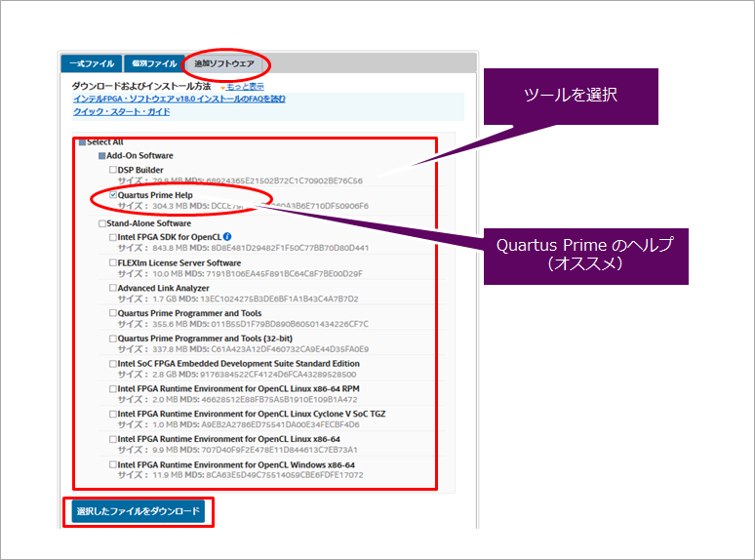Check OpenCL Linux Cyclone V SoC TGZ checkbox
The image size is (755, 560).
pyautogui.click(x=113, y=414)
